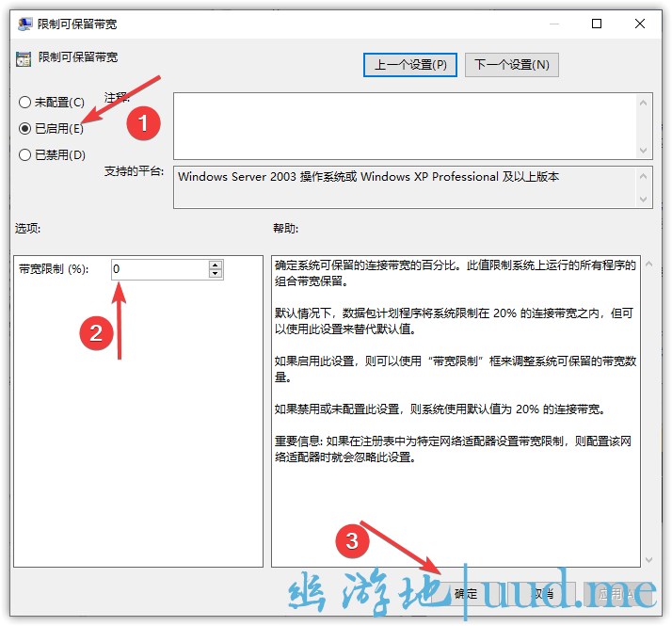Click the help text paragraph starting 确定系统可保留
The image size is (672, 626).
(x=456, y=273)
